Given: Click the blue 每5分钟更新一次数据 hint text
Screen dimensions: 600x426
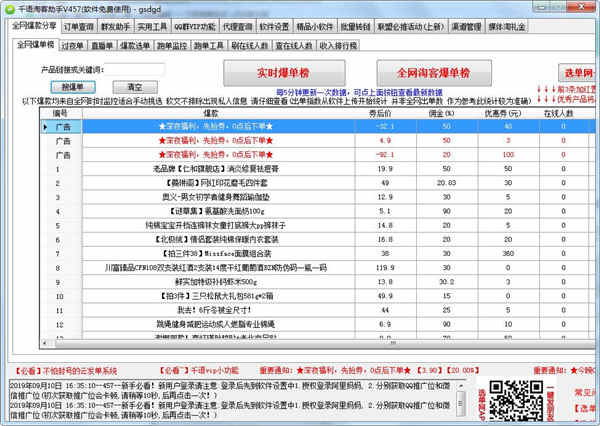Looking at the screenshot, I should pos(359,92).
